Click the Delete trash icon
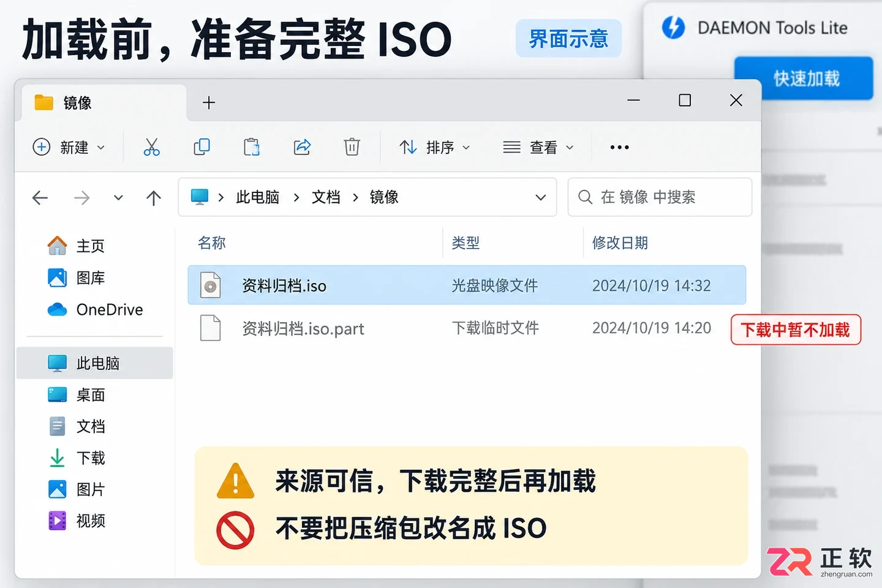The height and width of the screenshot is (588, 882). 352,147
